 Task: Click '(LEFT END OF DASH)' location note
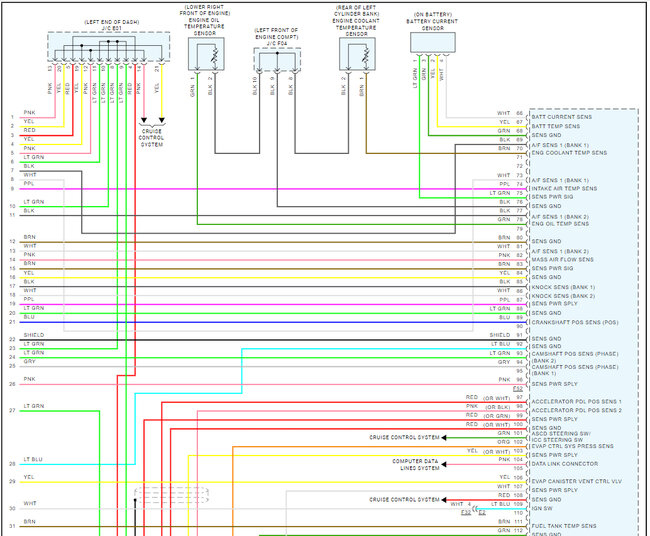coord(112,22)
